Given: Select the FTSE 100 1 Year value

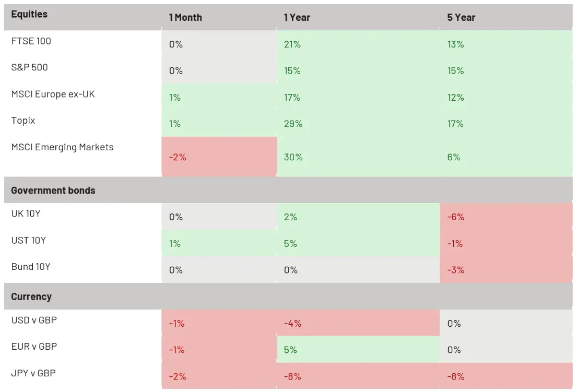Looking at the screenshot, I should click(x=292, y=45).
